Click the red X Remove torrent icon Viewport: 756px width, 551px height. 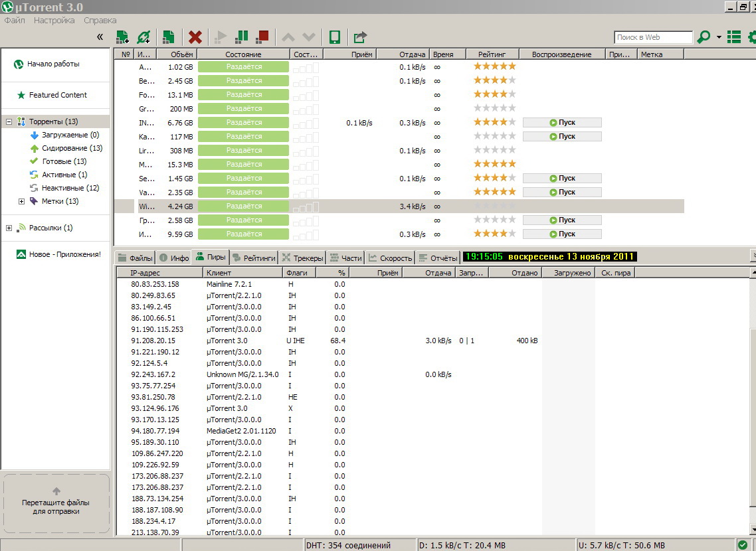pos(195,37)
